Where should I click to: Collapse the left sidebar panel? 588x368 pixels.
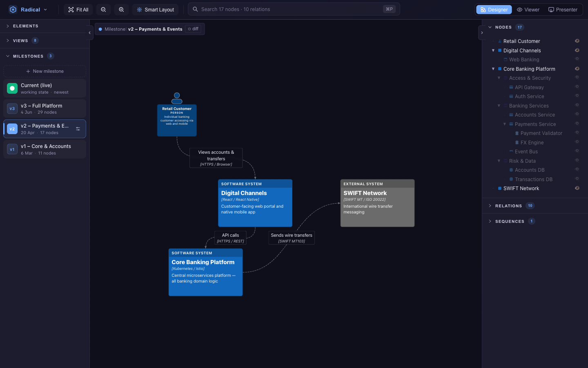89,33
